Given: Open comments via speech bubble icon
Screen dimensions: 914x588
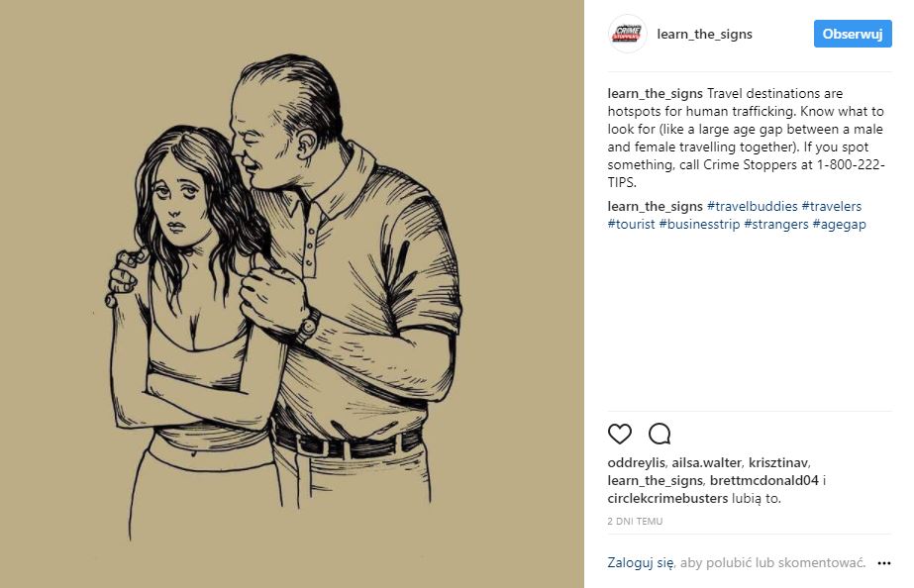Looking at the screenshot, I should coord(660,434).
